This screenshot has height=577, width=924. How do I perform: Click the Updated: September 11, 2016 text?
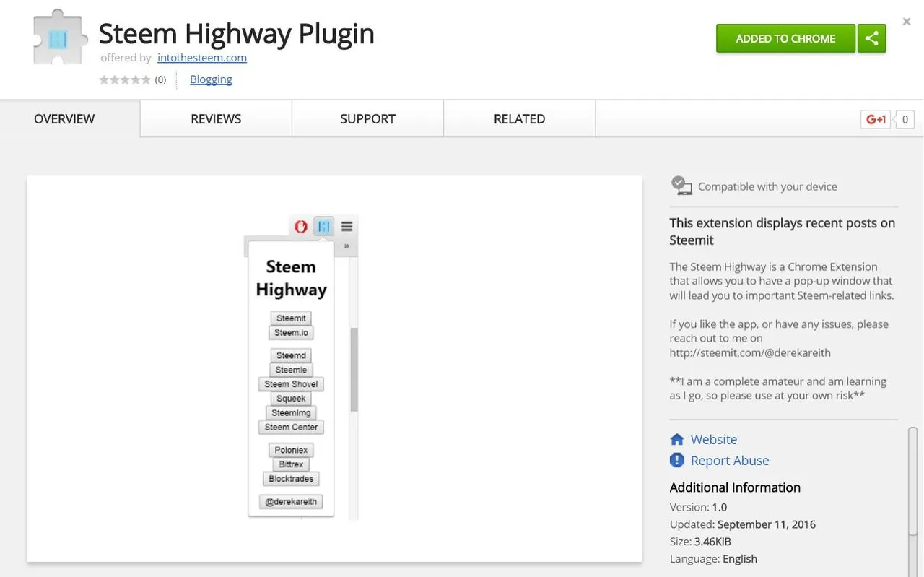742,524
